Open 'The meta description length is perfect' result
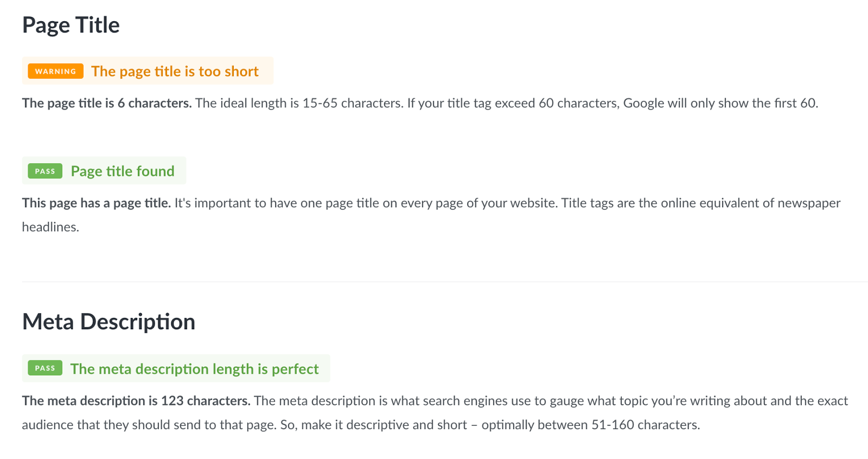 click(x=194, y=368)
